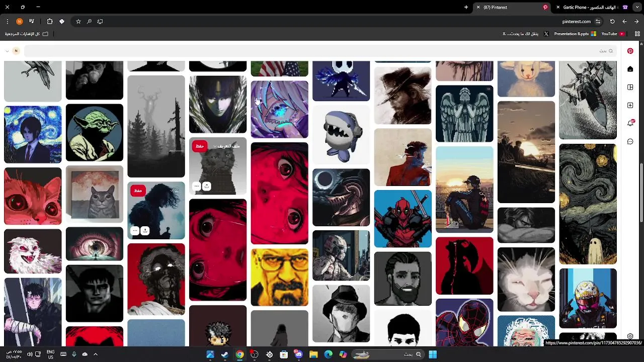The height and width of the screenshot is (362, 644).
Task: Reload the Pinterest page
Action: pos(612,21)
